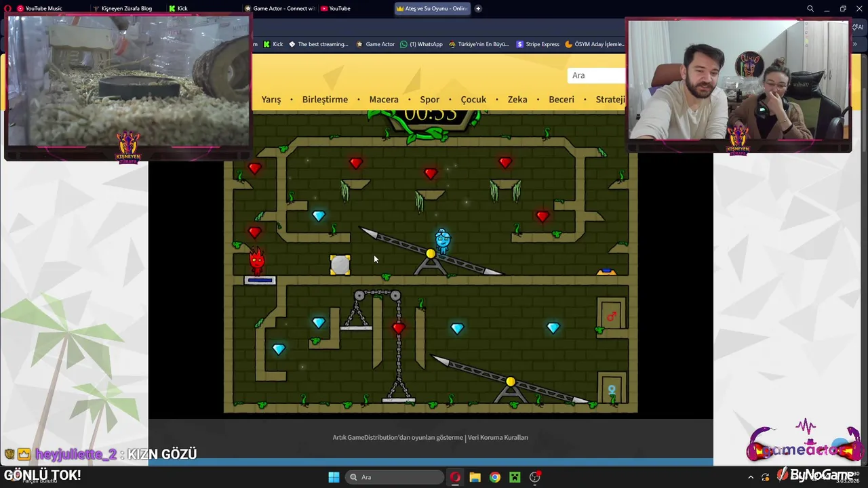Open Opera from the taskbar

455,477
